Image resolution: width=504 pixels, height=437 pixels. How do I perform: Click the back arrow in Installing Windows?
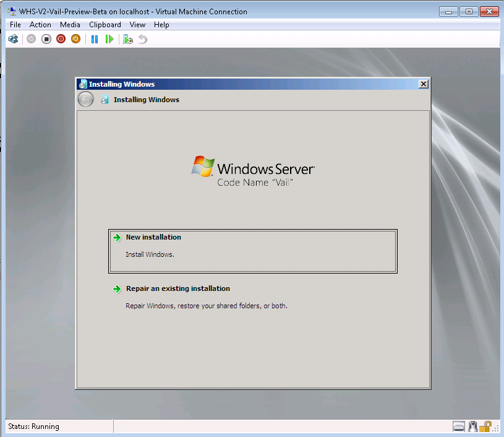[86, 100]
